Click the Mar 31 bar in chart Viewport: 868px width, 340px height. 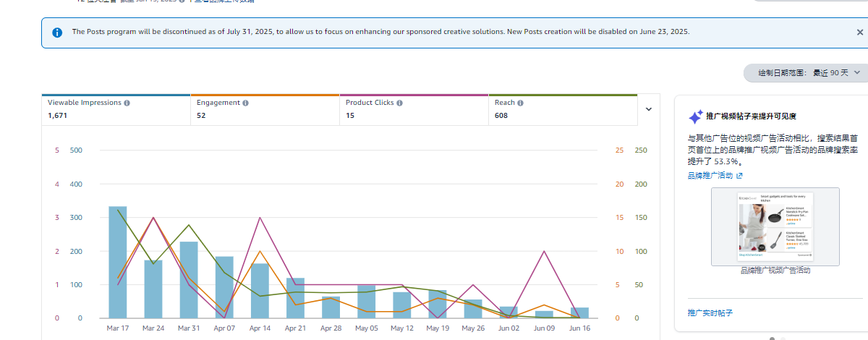pos(189,280)
